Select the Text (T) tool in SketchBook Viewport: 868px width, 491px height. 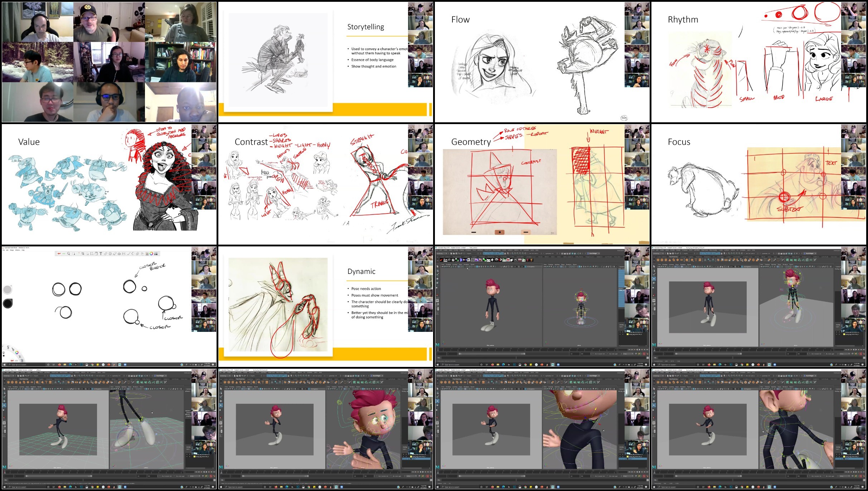(x=101, y=254)
